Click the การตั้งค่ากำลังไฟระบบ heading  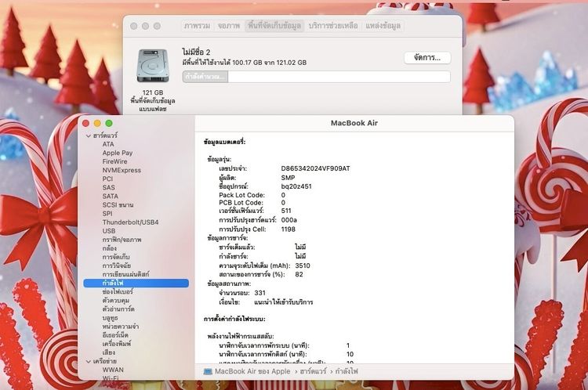234,320
